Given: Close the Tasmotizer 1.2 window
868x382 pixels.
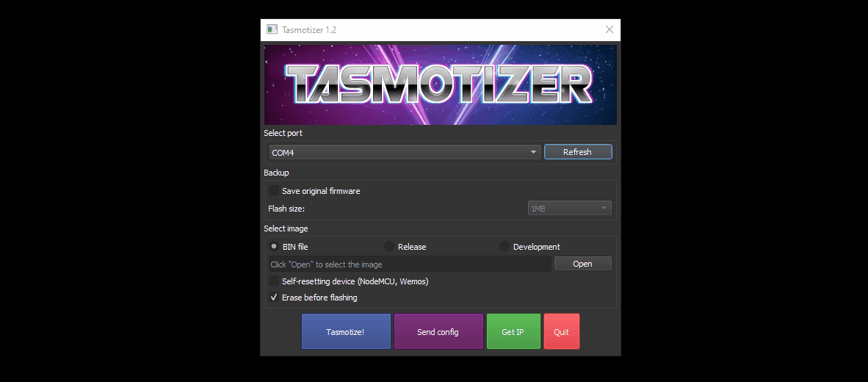Looking at the screenshot, I should [609, 29].
